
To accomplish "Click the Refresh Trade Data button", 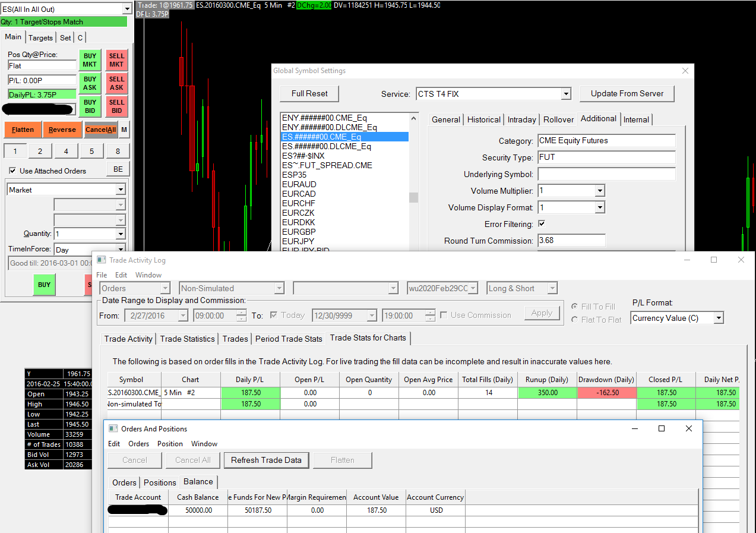I will click(266, 460).
